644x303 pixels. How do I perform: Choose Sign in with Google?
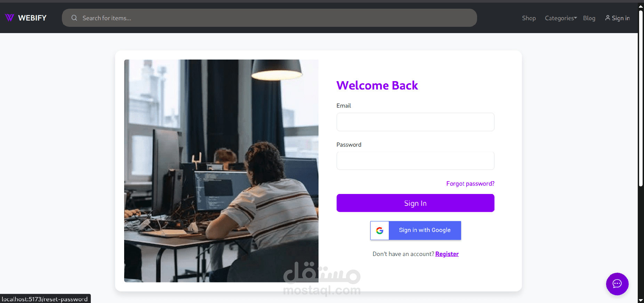click(416, 231)
